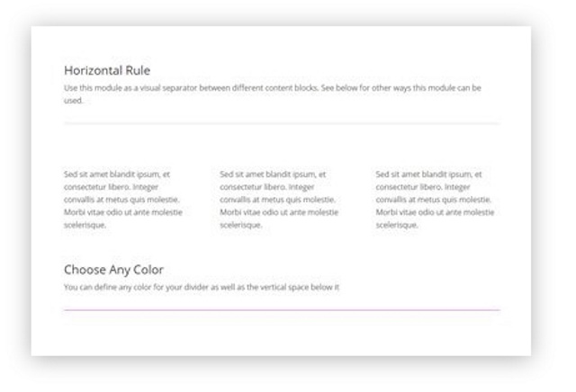
Task: Click the "Choose Any Color" heading
Action: point(113,270)
